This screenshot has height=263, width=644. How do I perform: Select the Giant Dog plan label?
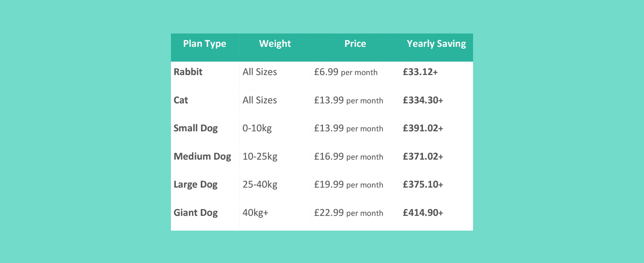pyautogui.click(x=196, y=213)
